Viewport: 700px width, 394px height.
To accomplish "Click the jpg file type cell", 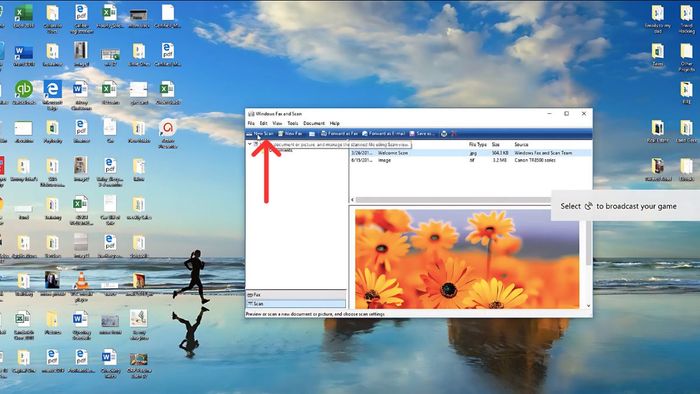I will click(x=473, y=153).
